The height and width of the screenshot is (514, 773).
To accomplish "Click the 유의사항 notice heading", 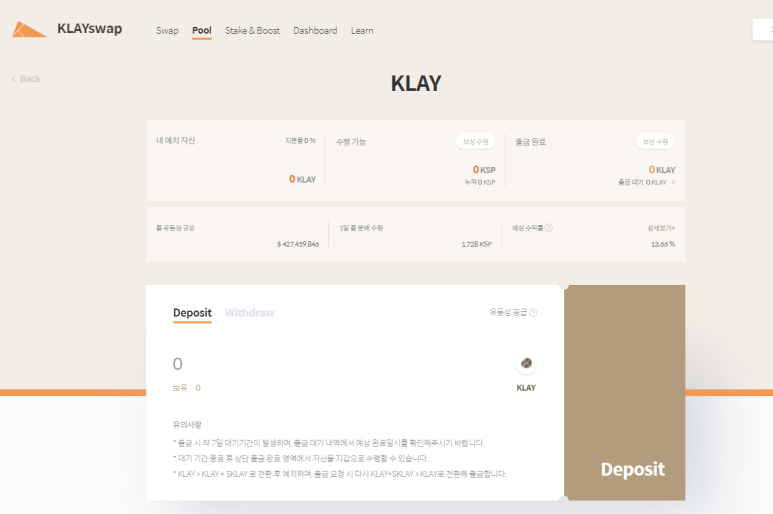I will (187, 424).
